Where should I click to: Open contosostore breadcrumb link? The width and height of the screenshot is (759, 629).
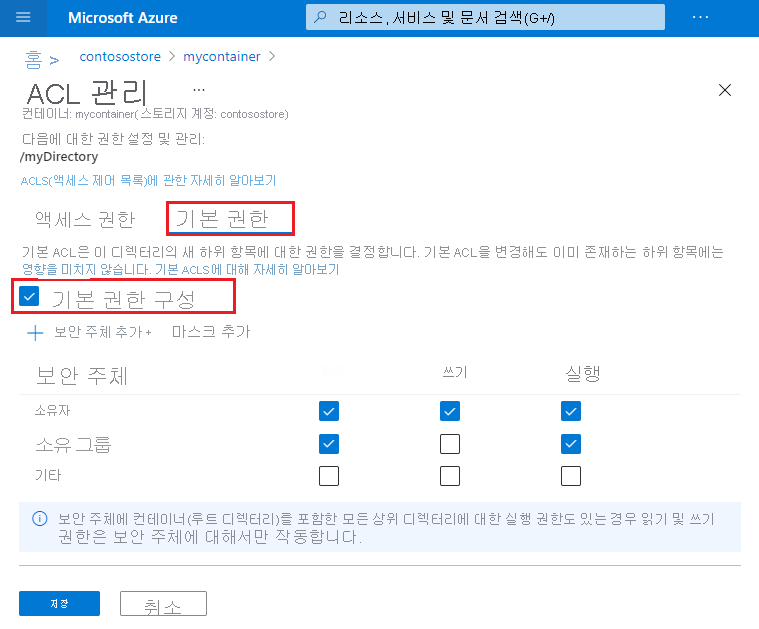tap(120, 57)
